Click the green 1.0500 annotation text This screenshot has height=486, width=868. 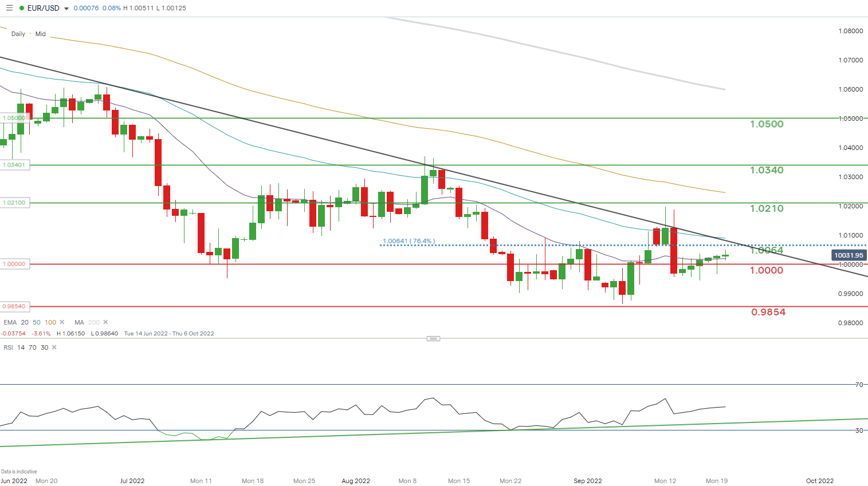(767, 124)
